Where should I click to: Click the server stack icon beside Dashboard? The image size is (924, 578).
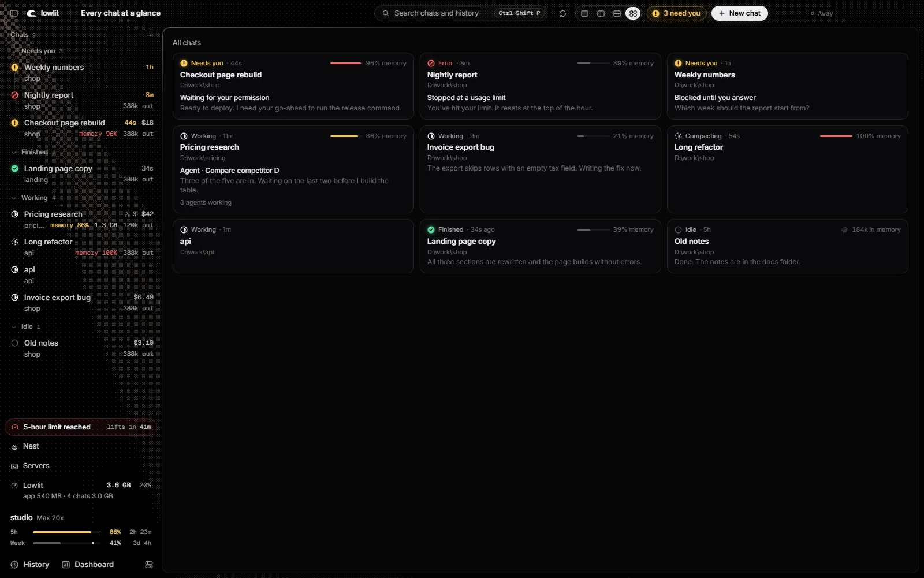149,565
